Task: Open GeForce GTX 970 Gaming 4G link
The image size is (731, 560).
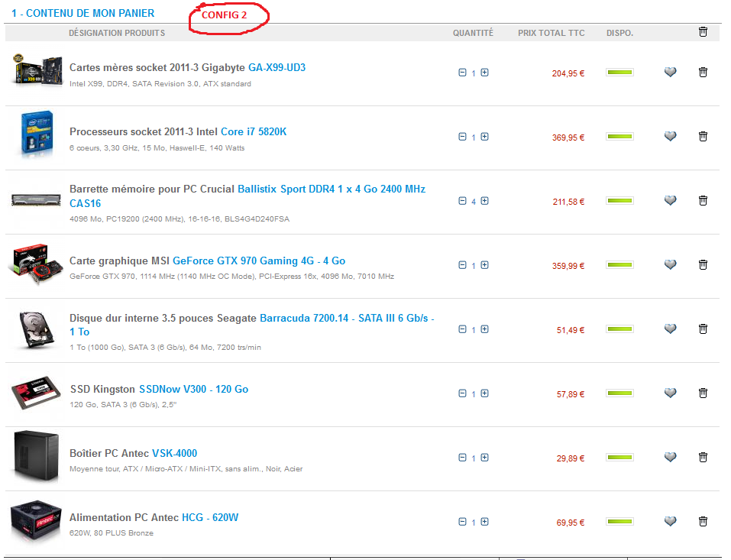Action: point(259,261)
